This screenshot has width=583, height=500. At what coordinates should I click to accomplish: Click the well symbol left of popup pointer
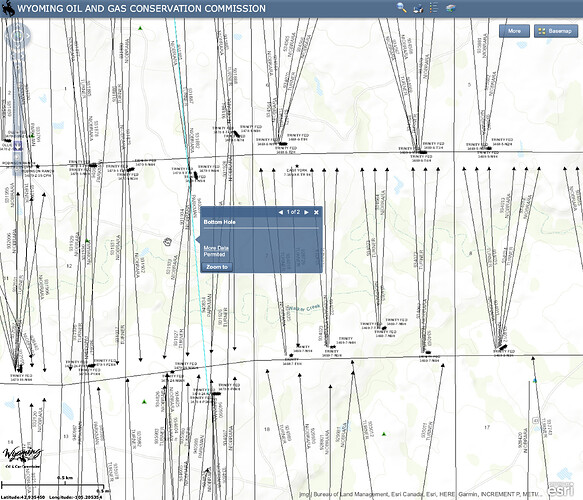pos(167,242)
